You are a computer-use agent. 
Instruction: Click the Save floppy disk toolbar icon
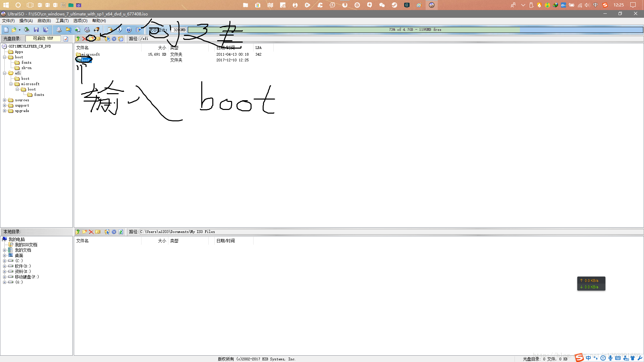pyautogui.click(x=36, y=30)
